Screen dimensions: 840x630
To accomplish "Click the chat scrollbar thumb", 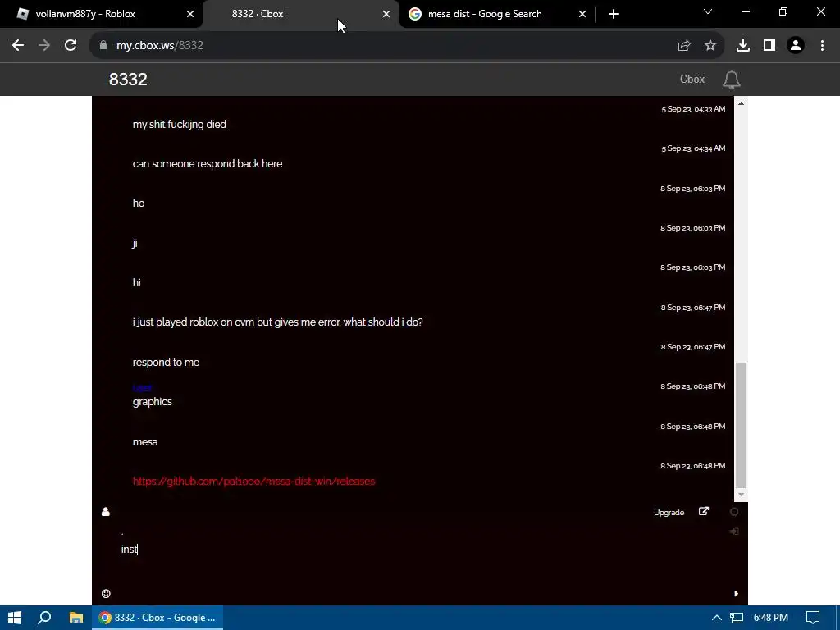I will 741,424.
